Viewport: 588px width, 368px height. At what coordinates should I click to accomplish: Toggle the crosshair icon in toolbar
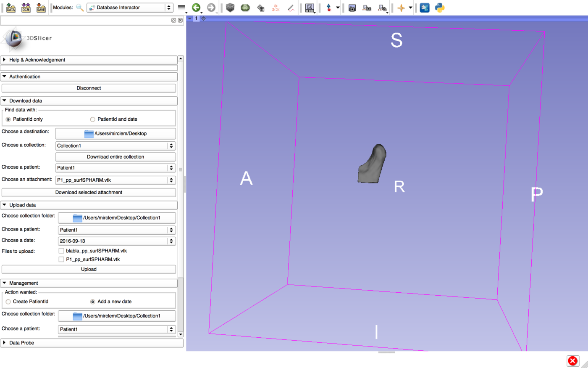[401, 8]
